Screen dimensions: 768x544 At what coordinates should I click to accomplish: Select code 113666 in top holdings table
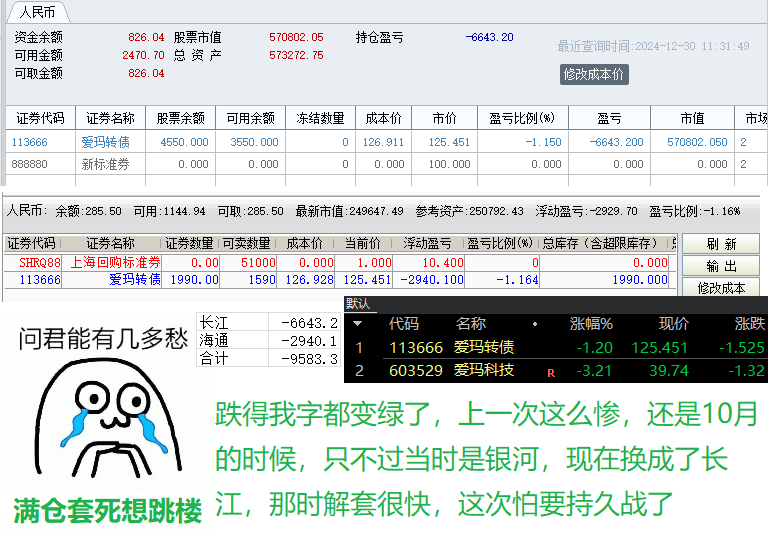[x=29, y=142]
